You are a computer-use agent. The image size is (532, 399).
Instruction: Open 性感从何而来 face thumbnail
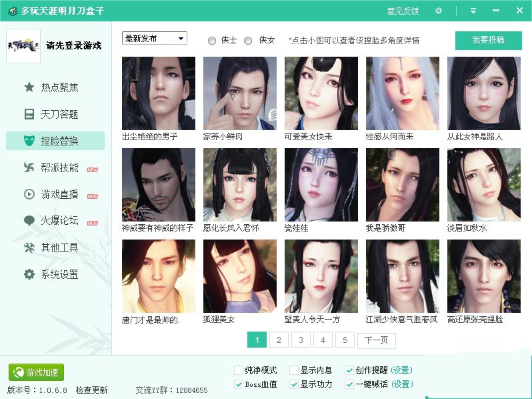pos(403,93)
